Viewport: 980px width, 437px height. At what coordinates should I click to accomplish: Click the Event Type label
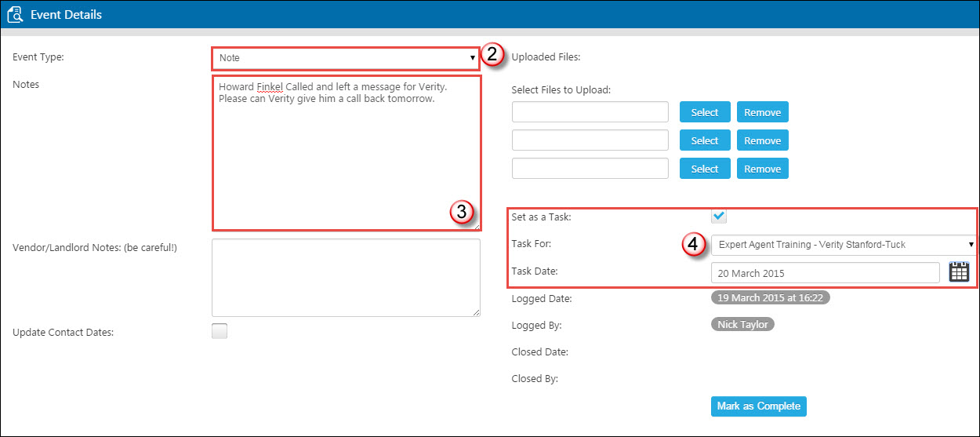pyautogui.click(x=38, y=56)
